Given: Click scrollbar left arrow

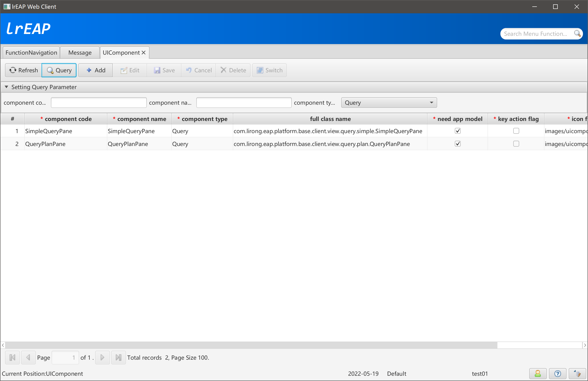Looking at the screenshot, I should (3, 345).
